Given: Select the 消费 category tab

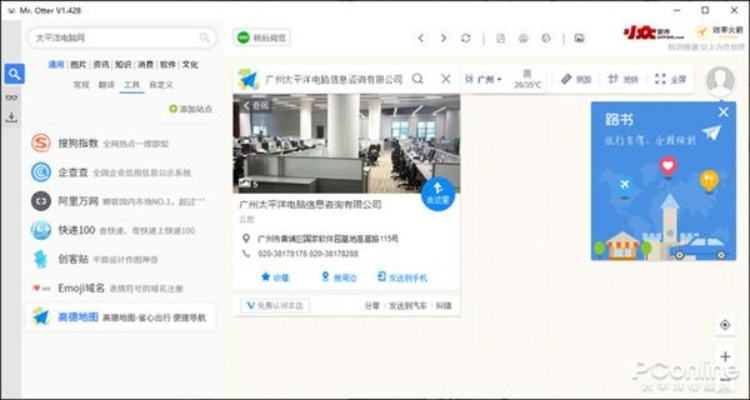Looking at the screenshot, I should [x=145, y=64].
